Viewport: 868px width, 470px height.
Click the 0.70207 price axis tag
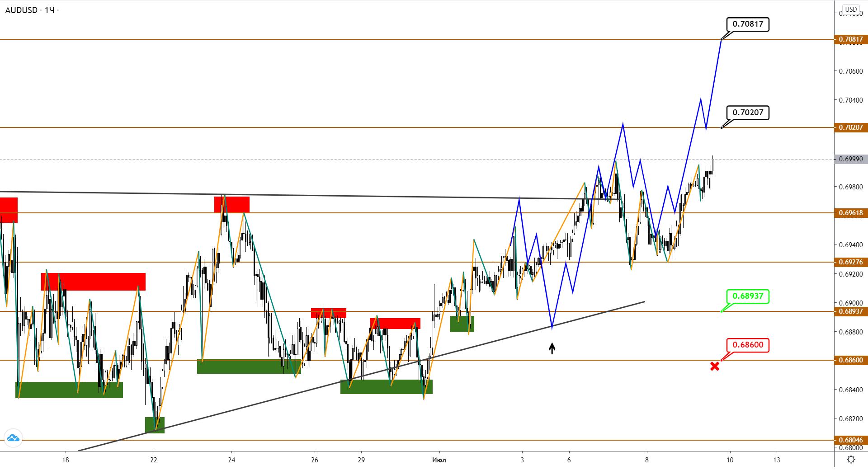pos(851,127)
